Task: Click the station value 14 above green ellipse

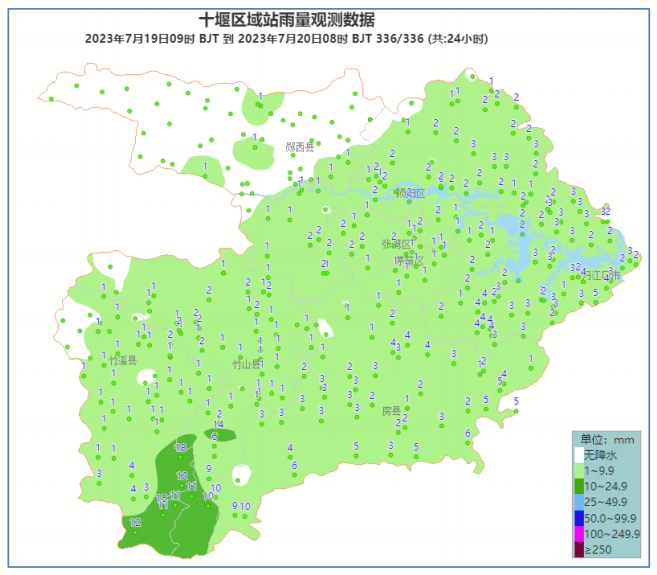Action: pos(218,424)
